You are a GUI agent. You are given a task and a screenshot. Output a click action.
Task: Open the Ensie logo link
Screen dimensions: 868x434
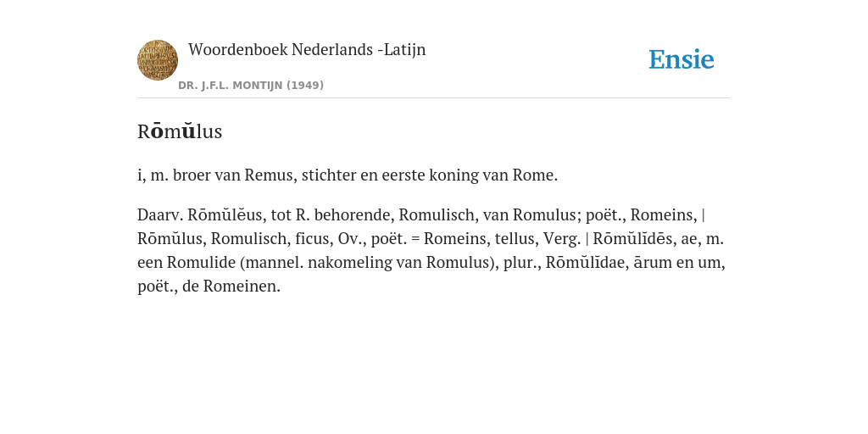pyautogui.click(x=682, y=59)
